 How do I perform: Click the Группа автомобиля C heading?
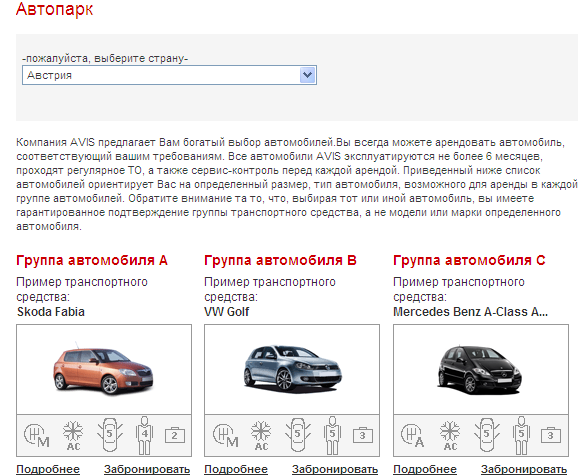(469, 260)
